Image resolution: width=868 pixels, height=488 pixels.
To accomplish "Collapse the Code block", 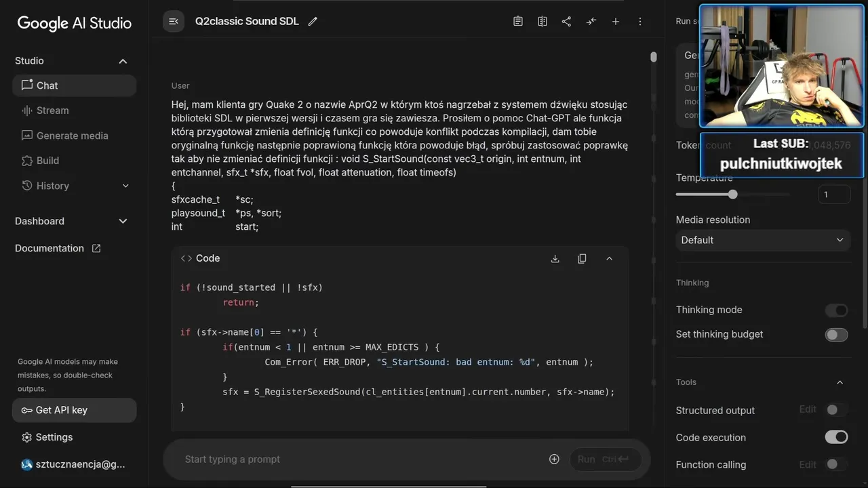I will [x=609, y=258].
